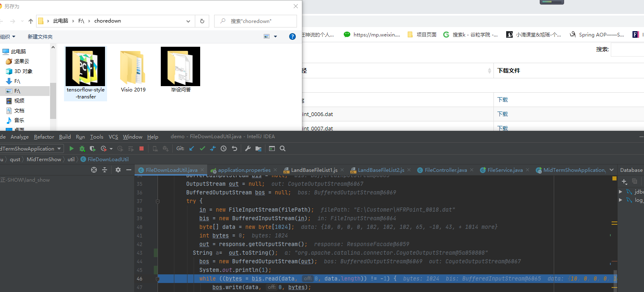Click 新建文件夹 new folder button

click(40, 36)
